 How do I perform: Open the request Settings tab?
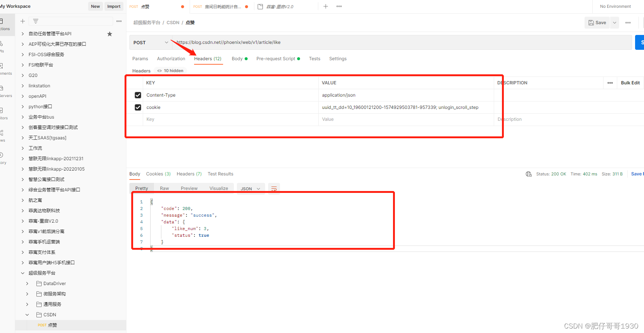tap(338, 59)
